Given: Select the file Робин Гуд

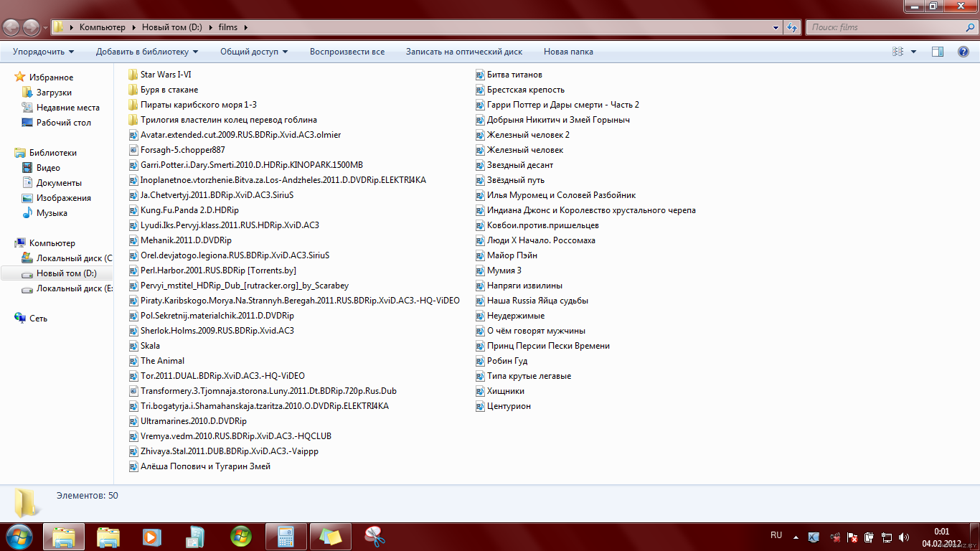Looking at the screenshot, I should [x=501, y=361].
